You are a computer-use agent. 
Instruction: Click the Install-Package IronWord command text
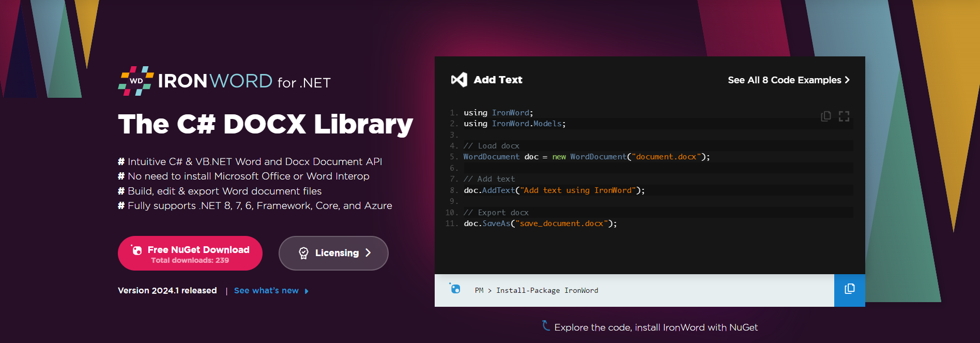tap(547, 291)
